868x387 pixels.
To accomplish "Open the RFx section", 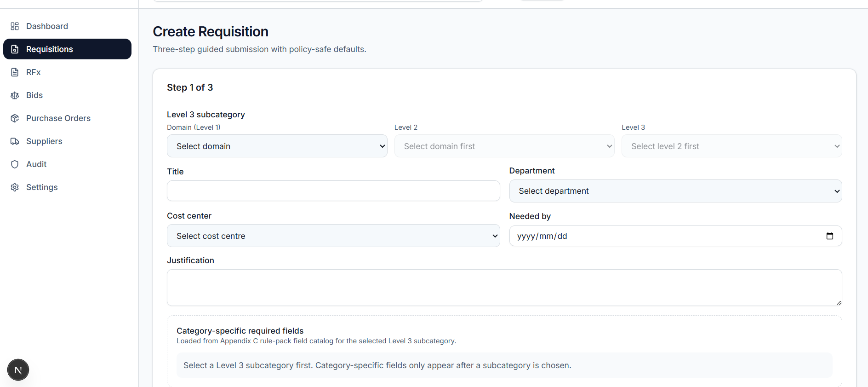I will [x=67, y=72].
